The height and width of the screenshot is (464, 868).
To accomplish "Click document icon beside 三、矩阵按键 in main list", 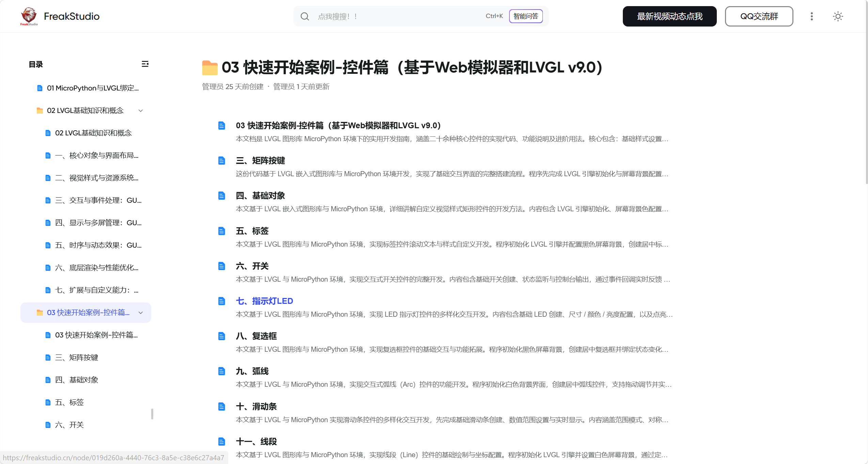I will tap(222, 161).
